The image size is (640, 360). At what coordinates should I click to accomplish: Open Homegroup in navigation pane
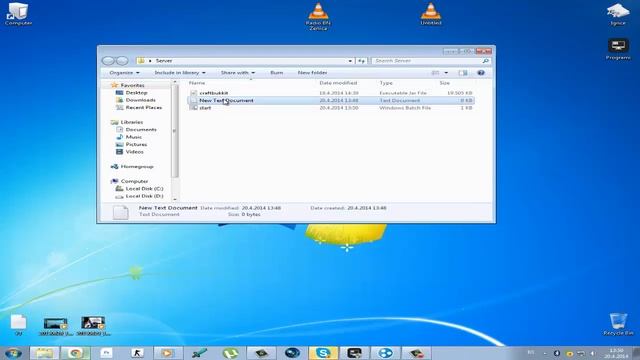pos(137,167)
